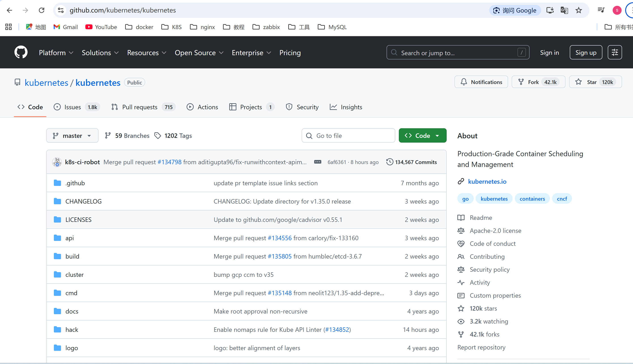The image size is (633, 364).
Task: Switch to the Code tab
Action: tap(30, 107)
